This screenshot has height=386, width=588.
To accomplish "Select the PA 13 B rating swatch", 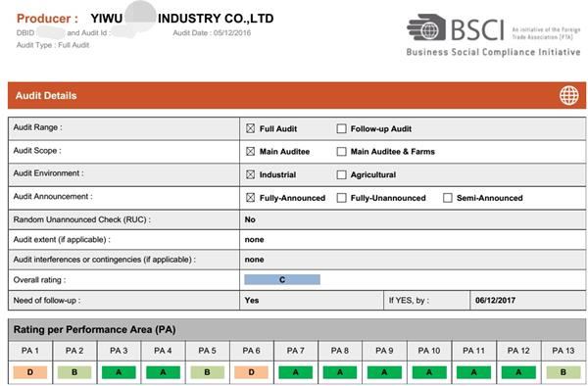I will [563, 372].
